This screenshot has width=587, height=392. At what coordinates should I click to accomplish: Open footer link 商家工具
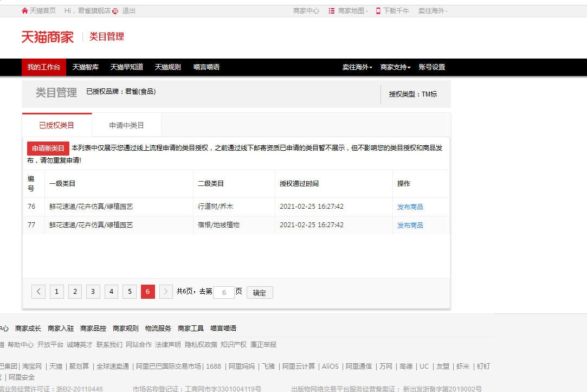point(191,329)
